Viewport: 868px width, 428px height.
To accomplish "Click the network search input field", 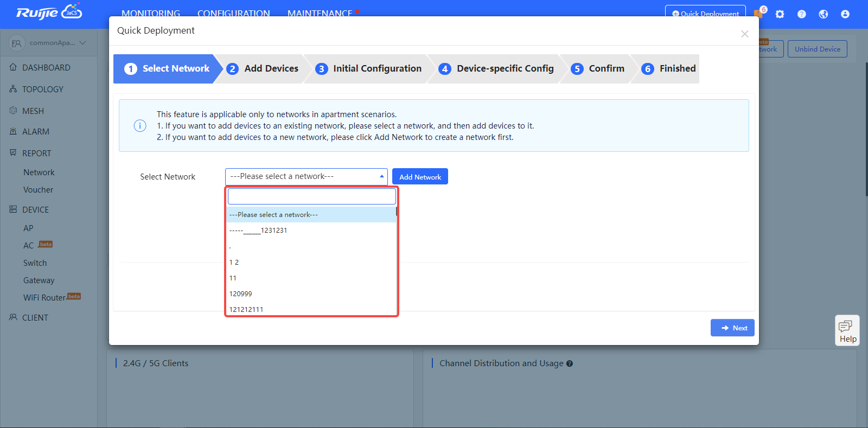I will [x=311, y=196].
